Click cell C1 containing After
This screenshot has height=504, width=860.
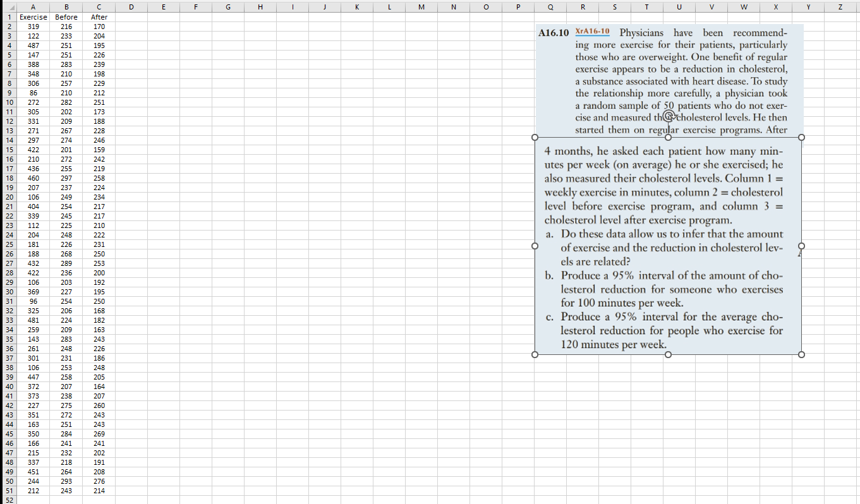pyautogui.click(x=99, y=17)
